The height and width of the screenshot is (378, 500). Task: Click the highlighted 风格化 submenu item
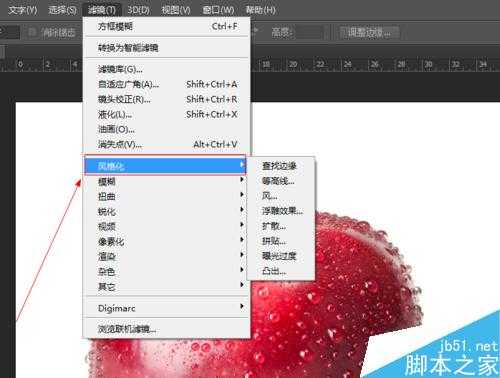(x=165, y=165)
